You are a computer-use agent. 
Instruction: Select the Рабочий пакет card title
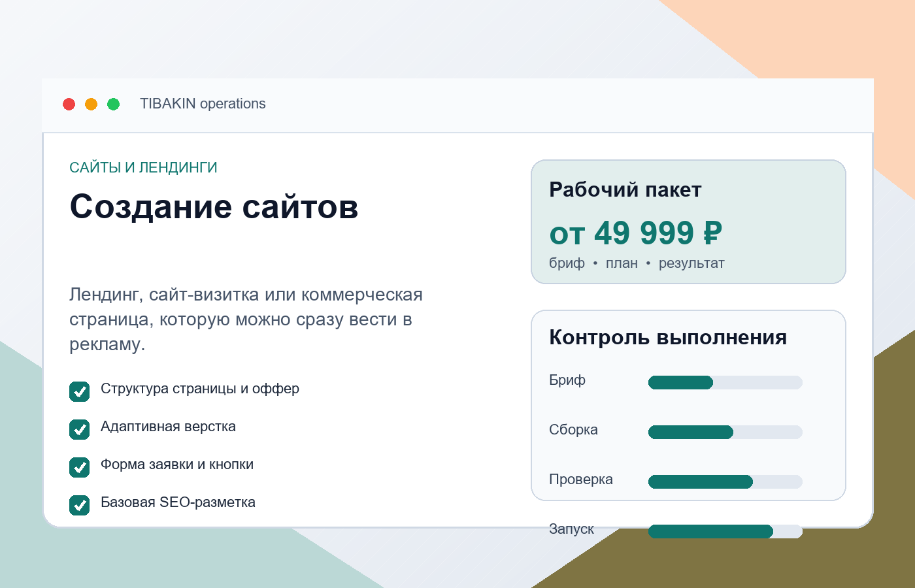click(x=625, y=189)
